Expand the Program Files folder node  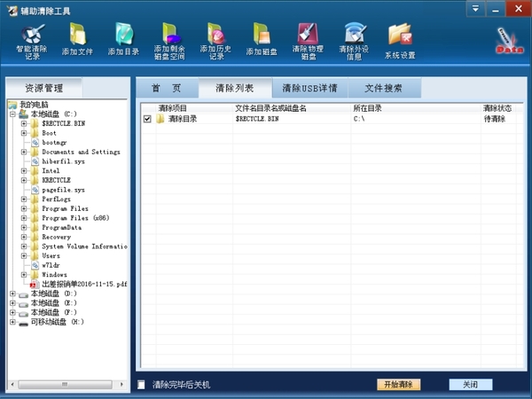coord(24,209)
